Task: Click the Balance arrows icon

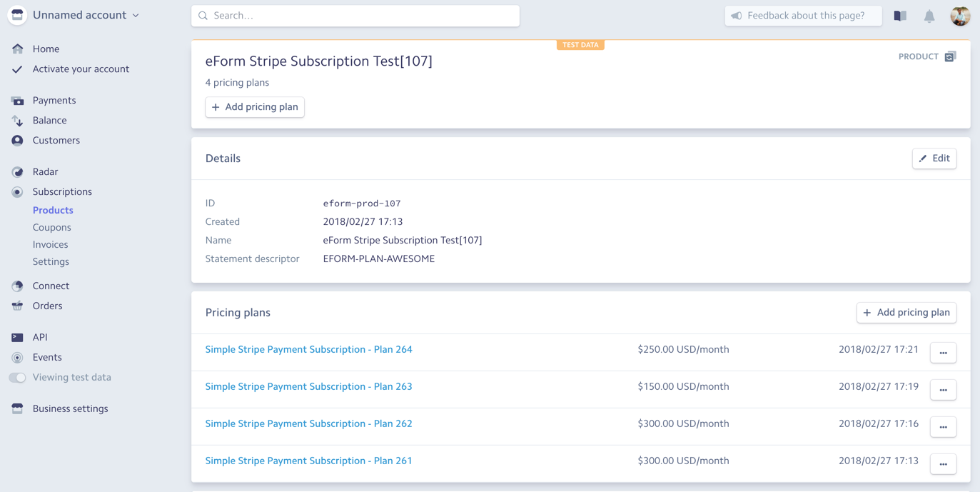Action: coord(17,121)
